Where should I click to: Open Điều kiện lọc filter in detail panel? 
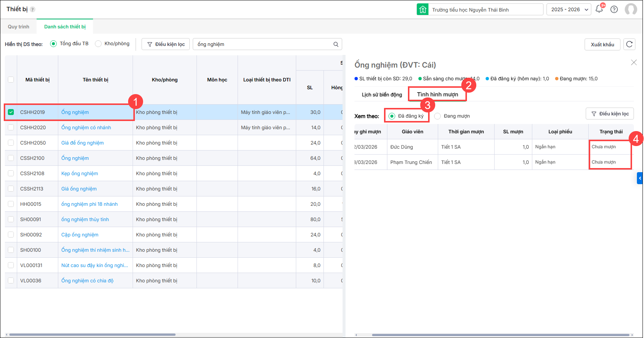coord(610,114)
